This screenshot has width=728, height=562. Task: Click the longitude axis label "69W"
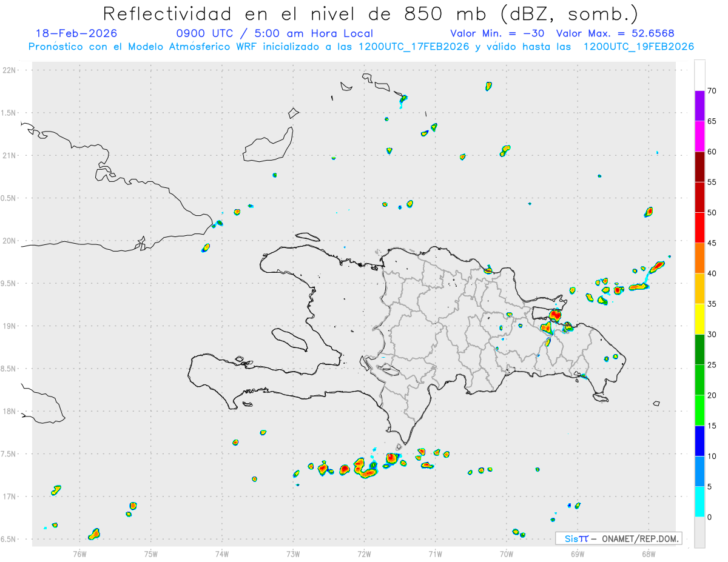578,553
